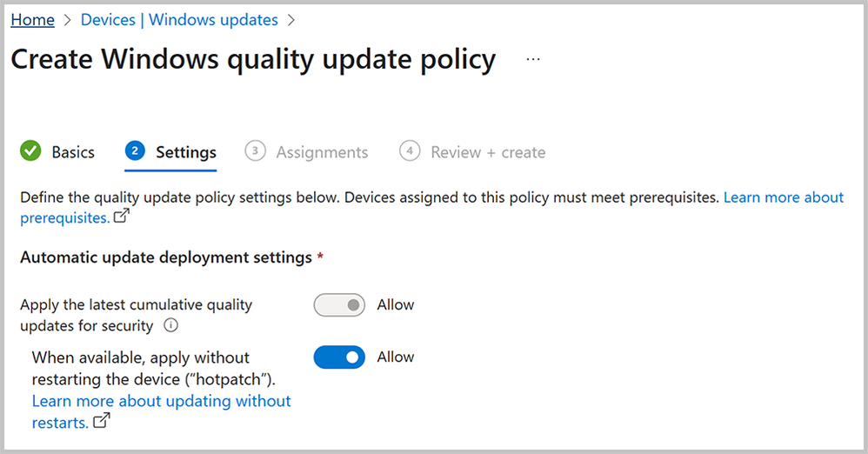Click the blue step 2 circle icon

pyautogui.click(x=134, y=151)
